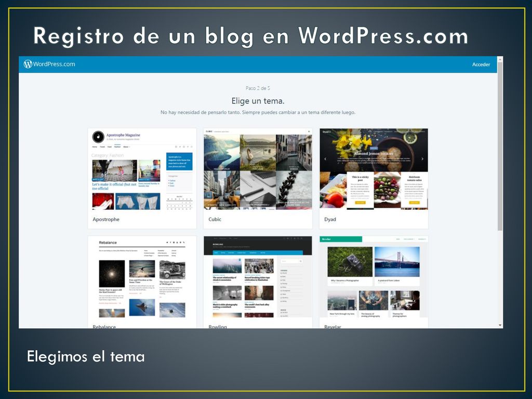Select the Rowling theme thumbnail
The image size is (532, 399).
click(258, 277)
